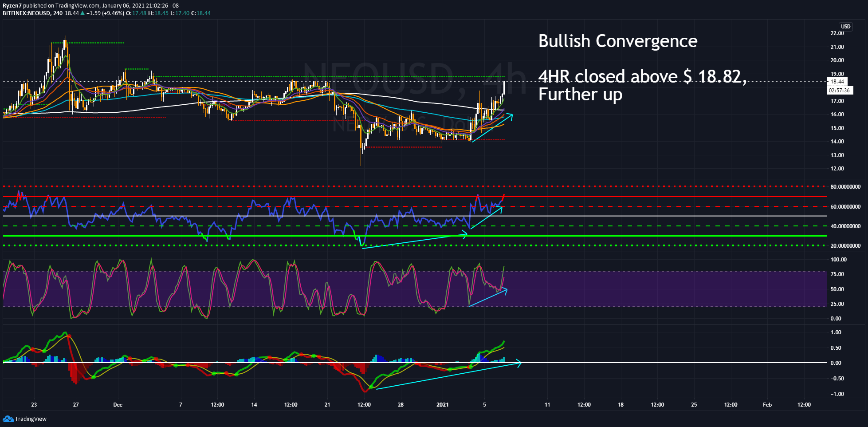This screenshot has height=427, width=868.
Task: Open the TradingView.com link in header
Action: (x=77, y=6)
